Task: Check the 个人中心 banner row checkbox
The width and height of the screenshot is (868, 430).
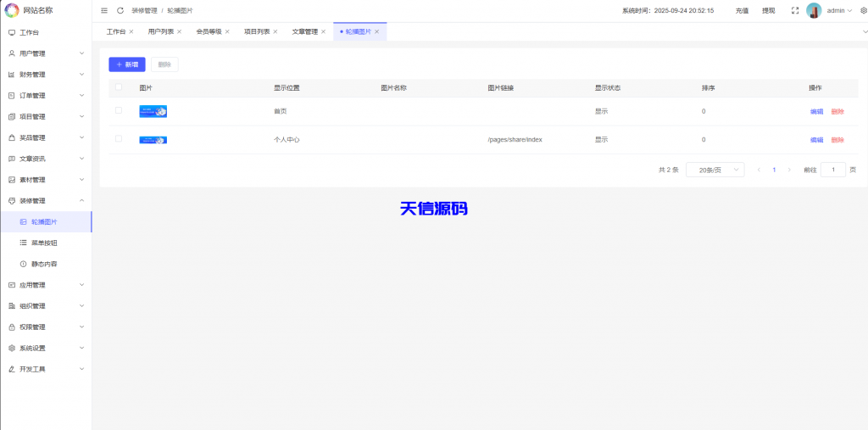Action: pyautogui.click(x=119, y=139)
